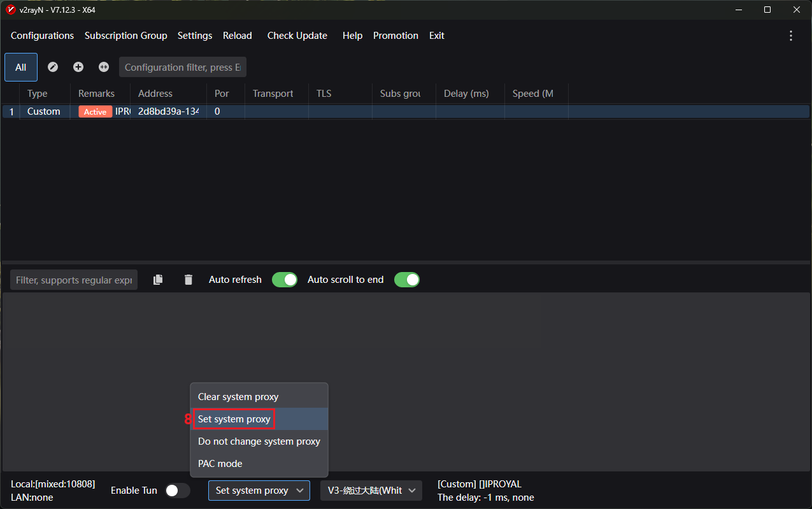The image size is (812, 509).
Task: Click the plus add group icon
Action: pyautogui.click(x=78, y=67)
